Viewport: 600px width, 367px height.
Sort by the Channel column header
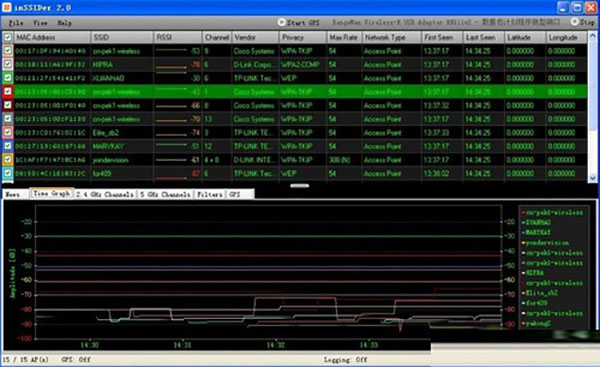217,38
